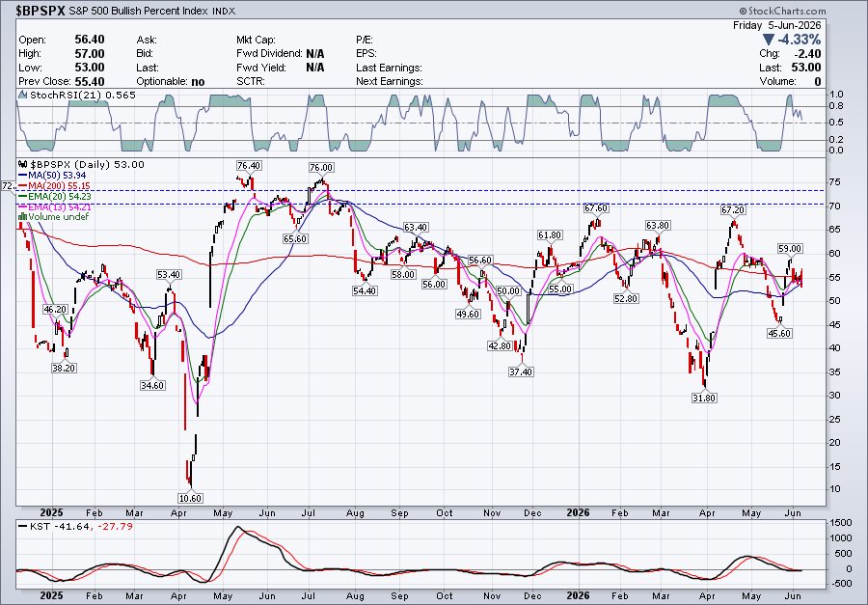The height and width of the screenshot is (605, 868).
Task: Click the '10.60' low price label
Action: (x=190, y=498)
